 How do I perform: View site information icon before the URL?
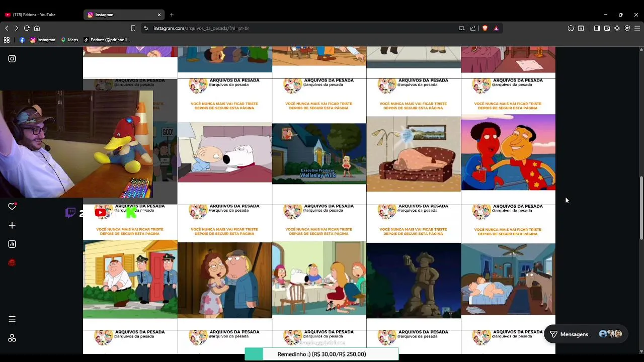point(146,28)
